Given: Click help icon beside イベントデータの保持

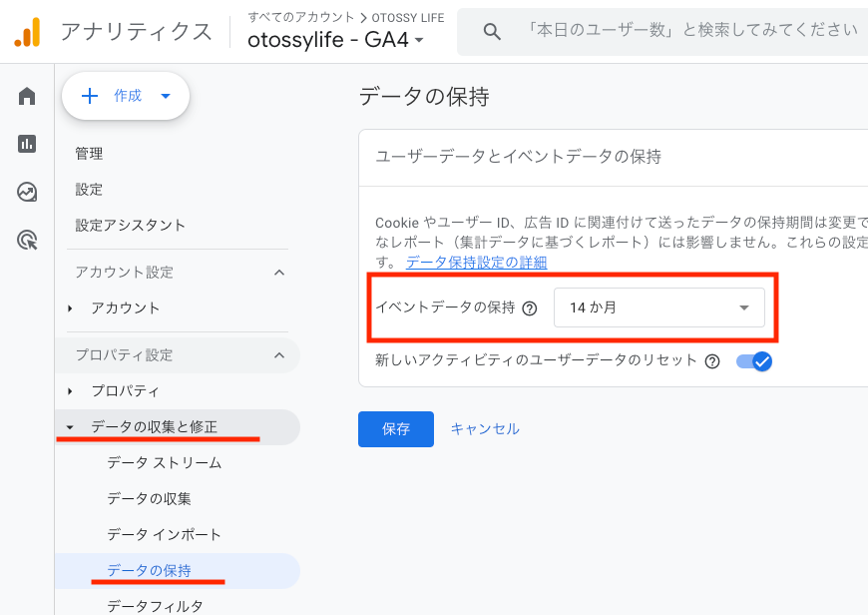Looking at the screenshot, I should pyautogui.click(x=530, y=308).
